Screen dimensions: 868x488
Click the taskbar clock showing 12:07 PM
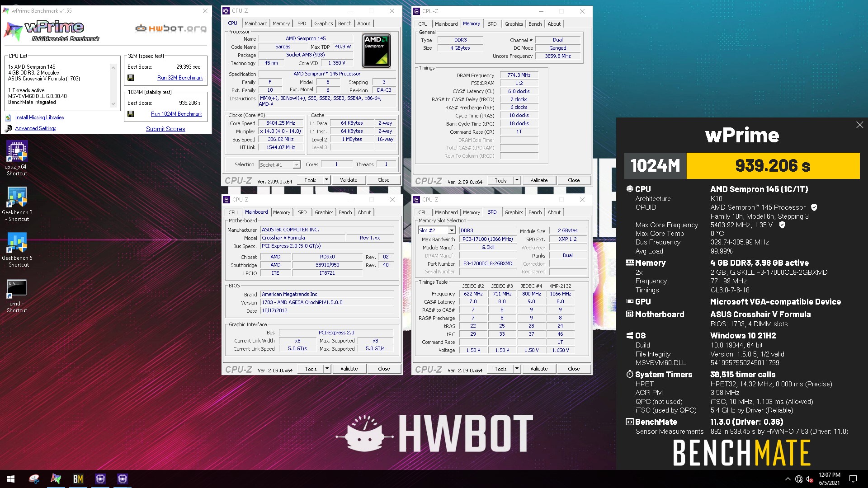tap(830, 479)
